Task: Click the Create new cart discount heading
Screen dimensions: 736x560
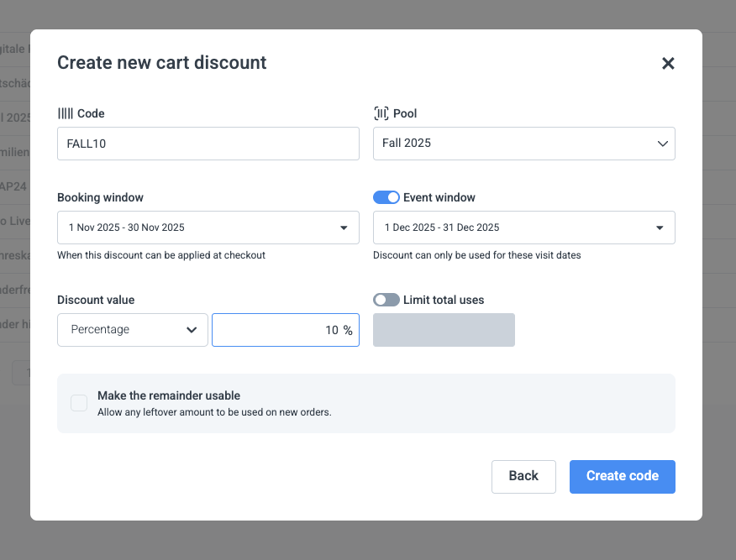Action: click(x=161, y=62)
